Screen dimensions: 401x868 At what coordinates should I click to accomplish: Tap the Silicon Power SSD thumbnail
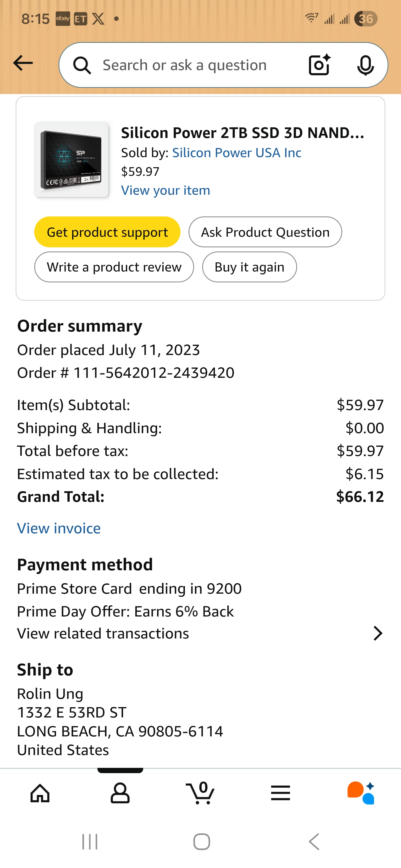pyautogui.click(x=71, y=160)
